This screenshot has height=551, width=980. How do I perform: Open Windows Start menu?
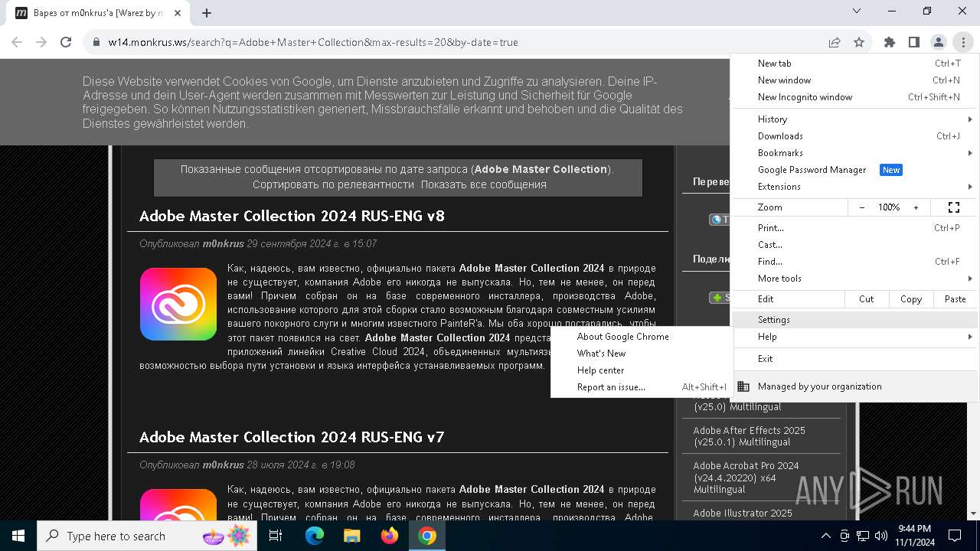(x=18, y=536)
